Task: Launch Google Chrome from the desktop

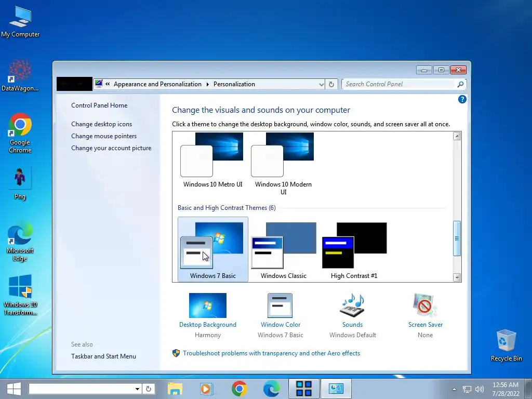Action: [20, 133]
